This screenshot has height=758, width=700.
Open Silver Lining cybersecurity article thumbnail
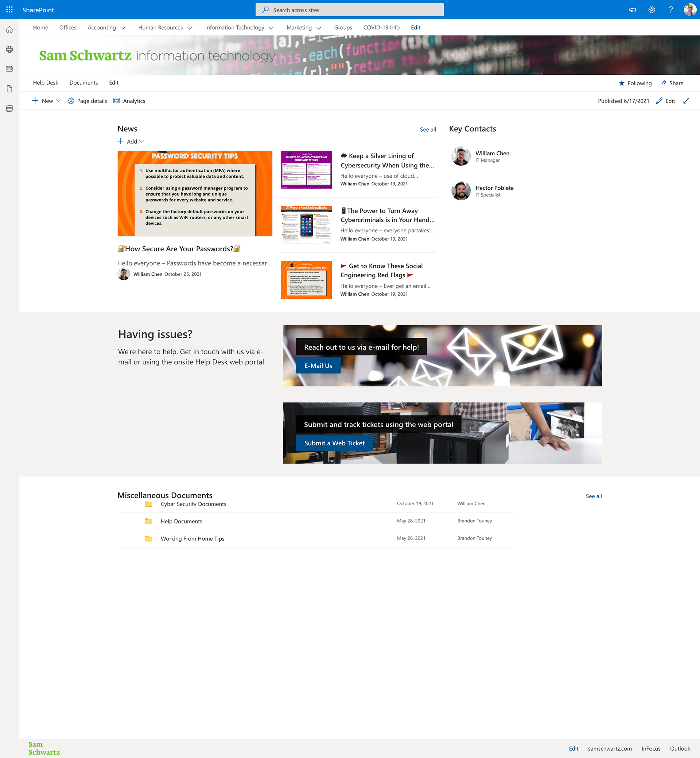[307, 170]
